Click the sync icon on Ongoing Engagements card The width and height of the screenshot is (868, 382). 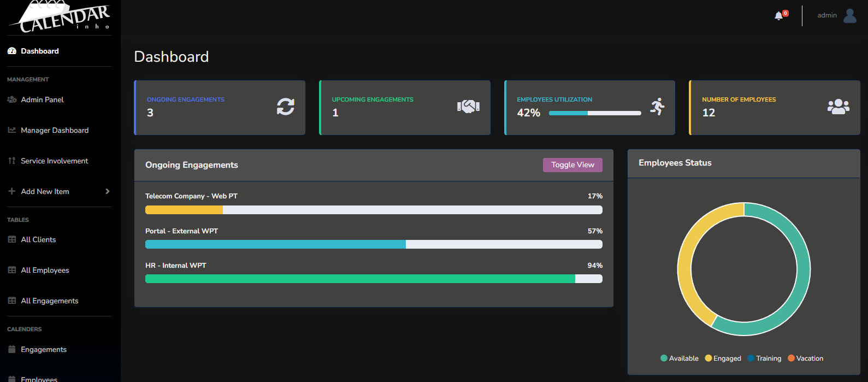point(285,107)
